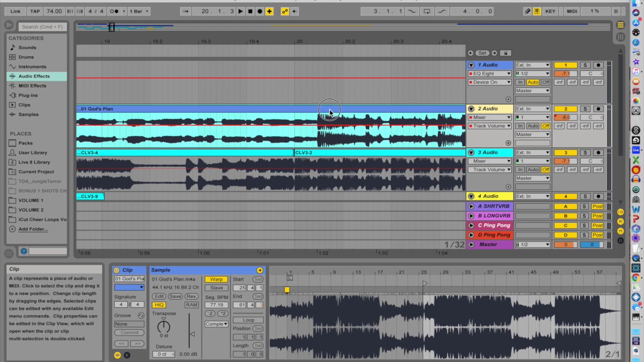Toggle the Loop switch in the transport

(x=427, y=11)
